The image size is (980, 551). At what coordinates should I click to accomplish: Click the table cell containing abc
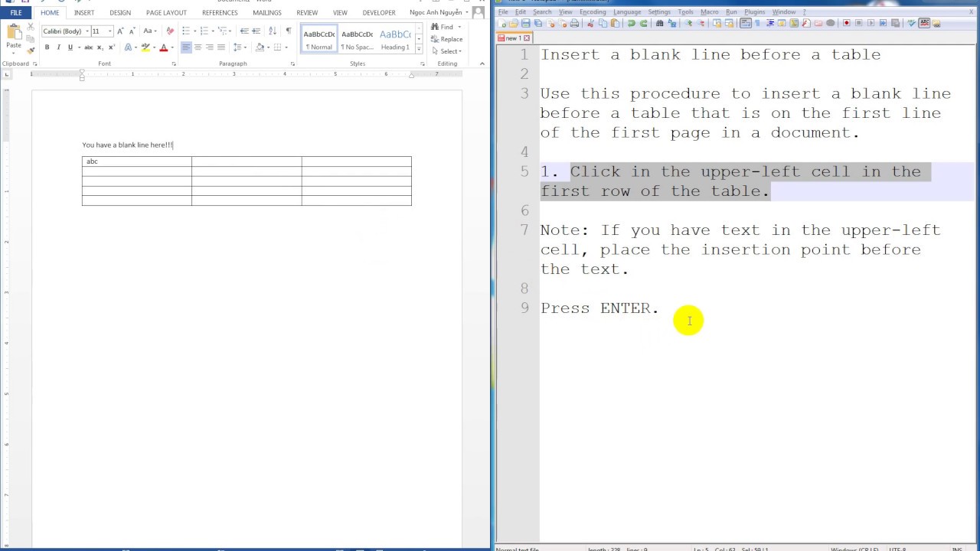137,161
